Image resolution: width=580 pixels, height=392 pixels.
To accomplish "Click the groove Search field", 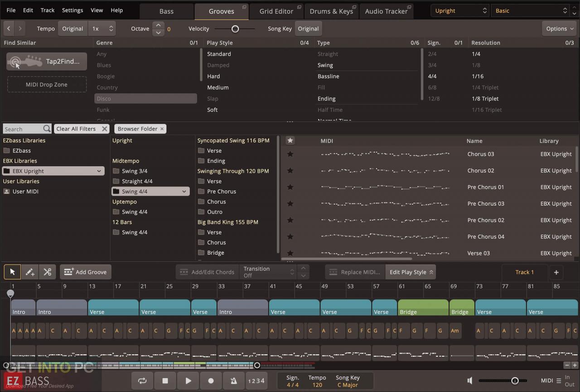I will (x=23, y=129).
